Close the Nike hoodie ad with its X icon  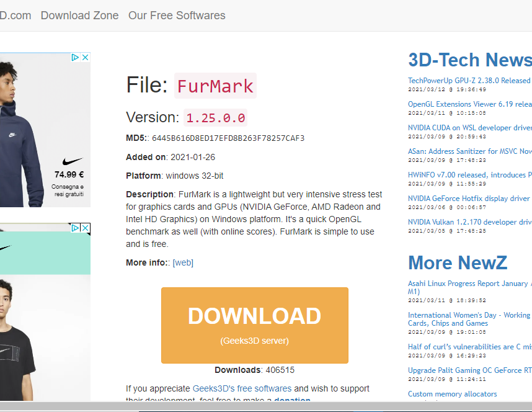[x=86, y=58]
